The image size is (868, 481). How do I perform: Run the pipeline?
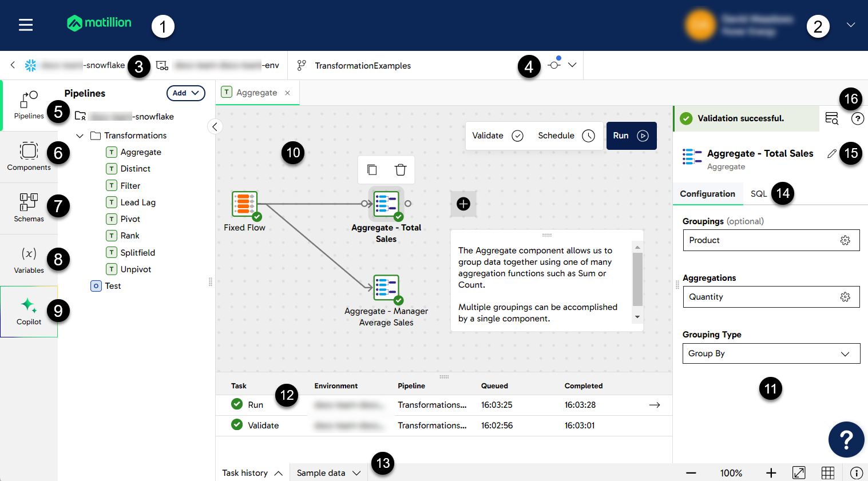(x=631, y=136)
